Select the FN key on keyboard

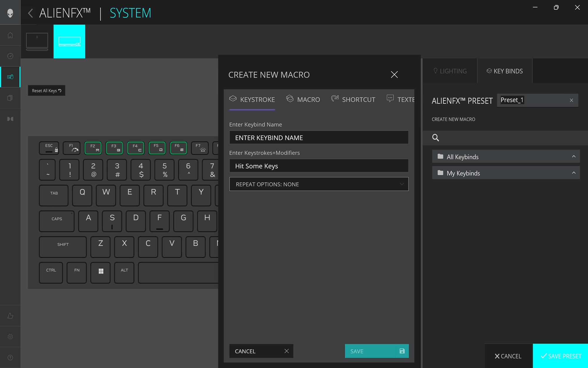point(76,273)
